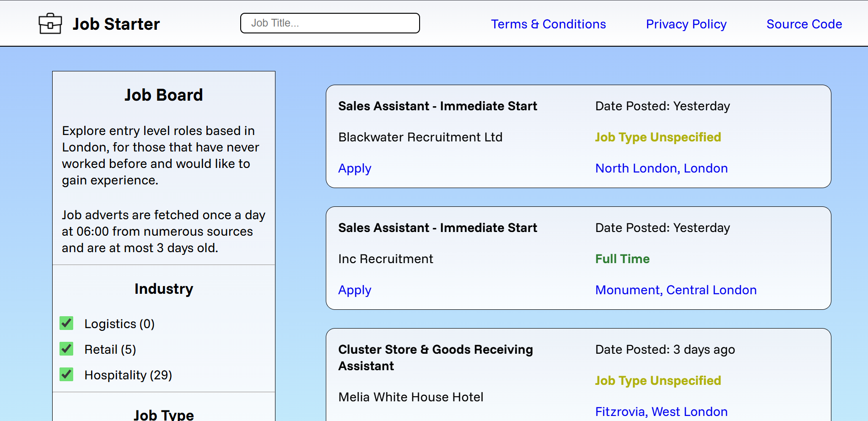
Task: Disable the Hospitality industry filter
Action: click(66, 374)
